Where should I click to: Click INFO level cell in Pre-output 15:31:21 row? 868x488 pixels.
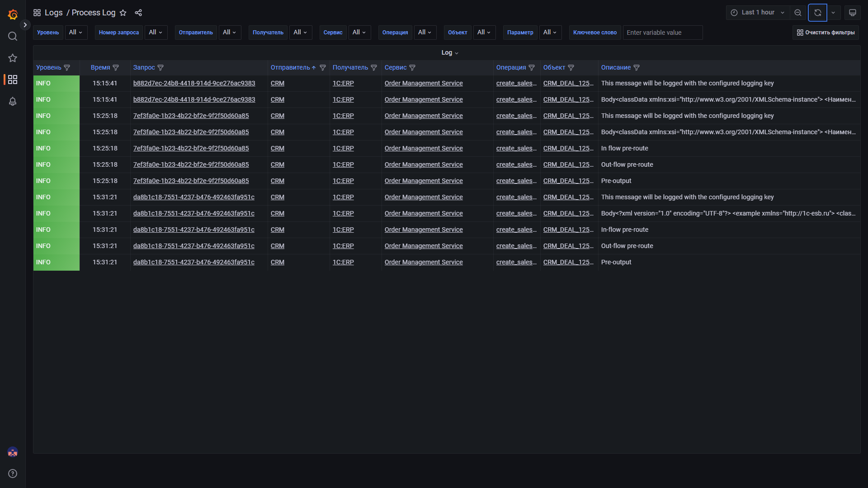(57, 263)
